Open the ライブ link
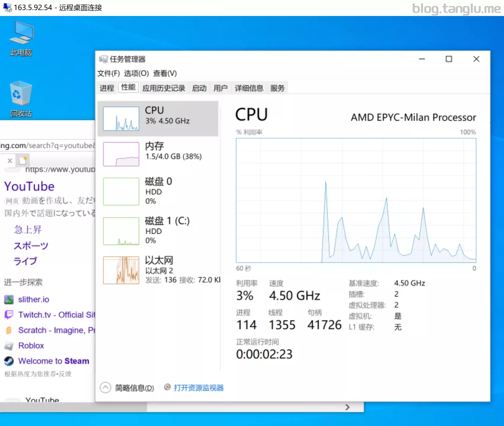 tap(25, 261)
